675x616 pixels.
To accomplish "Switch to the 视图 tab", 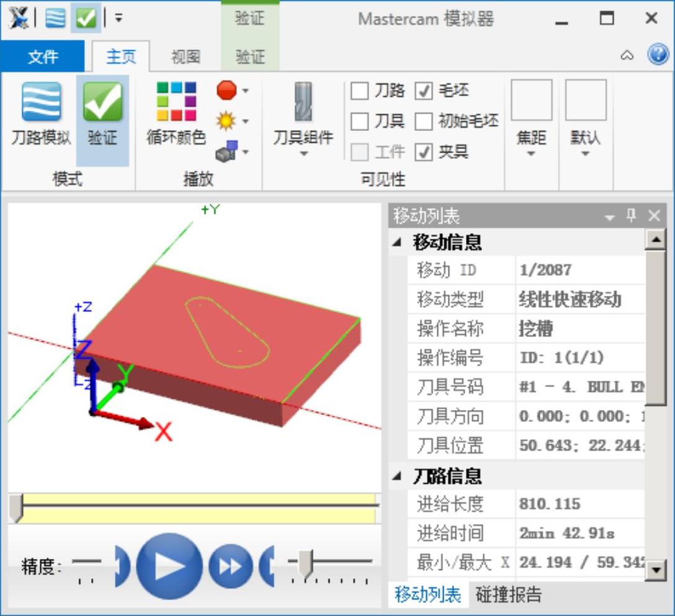I will click(186, 56).
